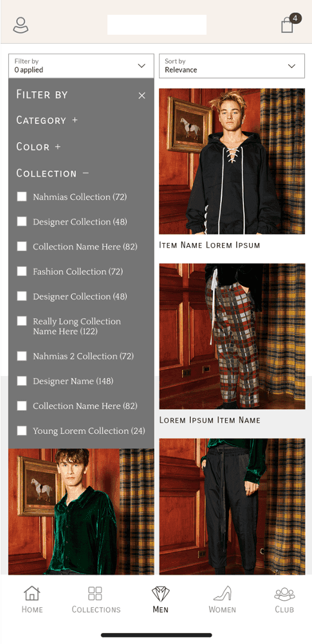Expand the Category filter section
The height and width of the screenshot is (644, 312).
click(47, 120)
